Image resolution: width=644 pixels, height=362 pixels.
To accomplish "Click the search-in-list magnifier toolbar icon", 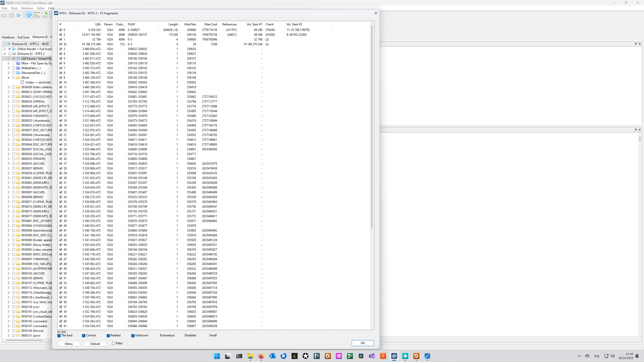I will [x=37, y=15].
